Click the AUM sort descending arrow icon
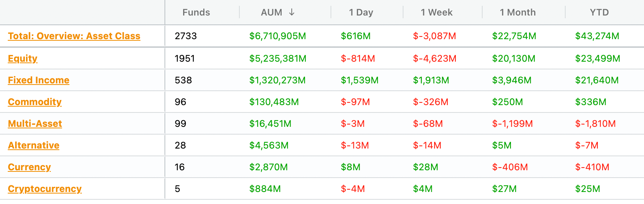Viewport: 644px width, 204px height. [292, 12]
